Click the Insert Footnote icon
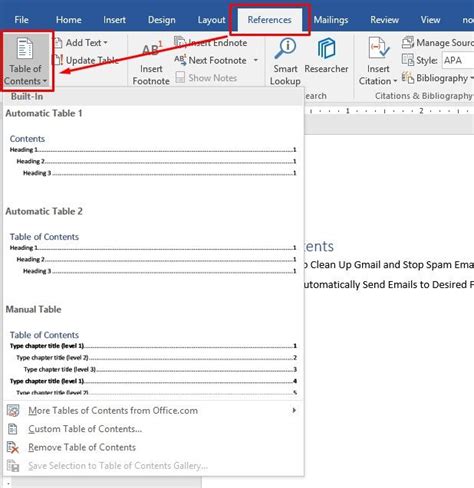Image resolution: width=474 pixels, height=488 pixels. 152,50
